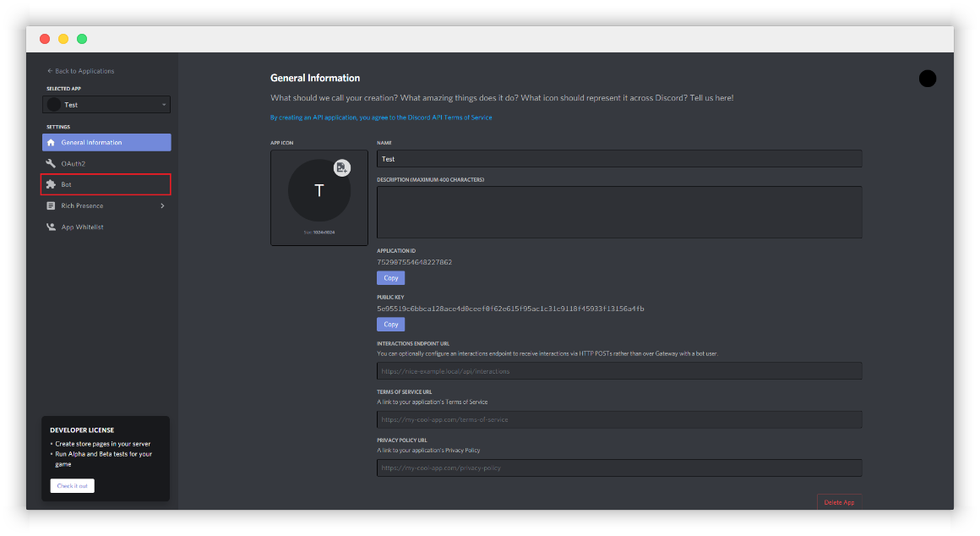Open the App Whitelist page
This screenshot has height=536, width=980.
pyautogui.click(x=106, y=227)
